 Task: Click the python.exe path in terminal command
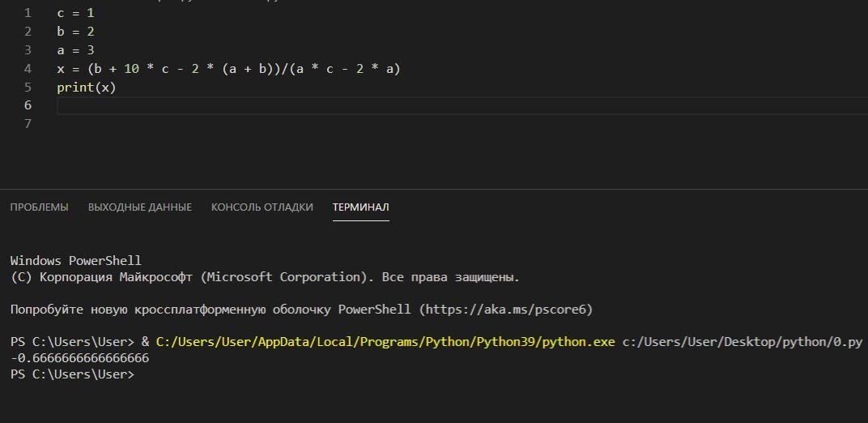pyautogui.click(x=385, y=342)
